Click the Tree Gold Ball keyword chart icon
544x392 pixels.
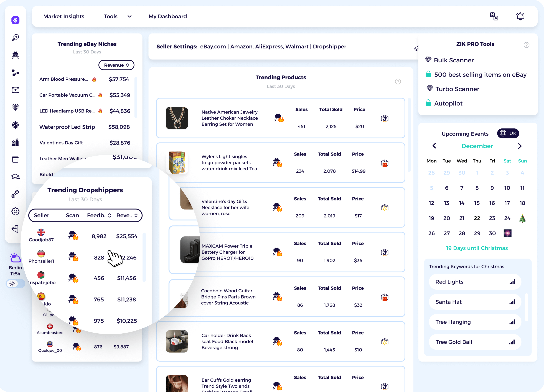click(512, 342)
